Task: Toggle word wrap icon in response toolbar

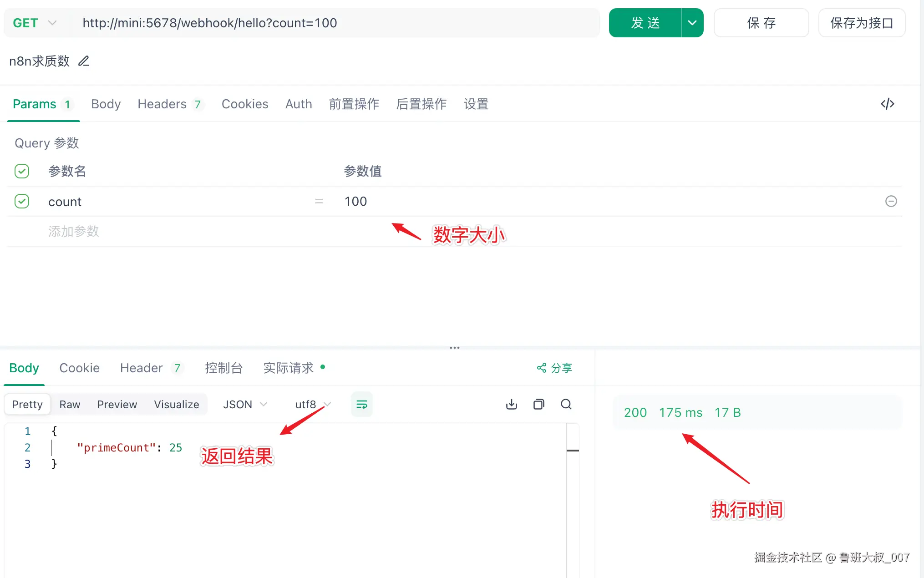Action: pos(361,404)
